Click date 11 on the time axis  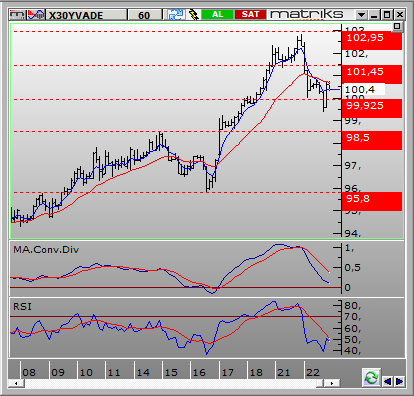[x=114, y=372]
